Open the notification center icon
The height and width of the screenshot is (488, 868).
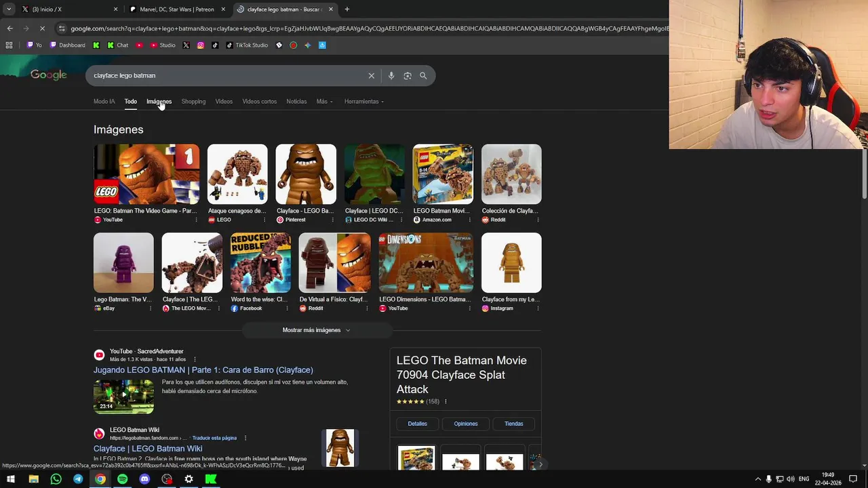[x=853, y=479]
